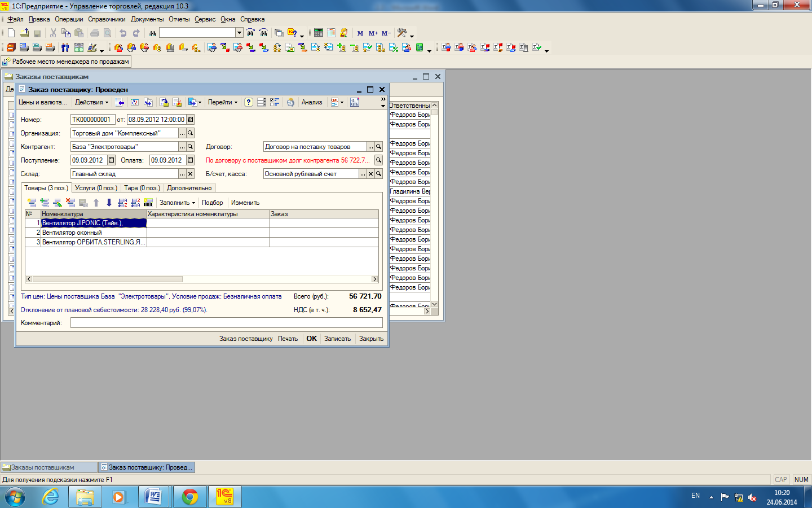Open Б/счет, касса selection with ellipsis button

pos(363,174)
